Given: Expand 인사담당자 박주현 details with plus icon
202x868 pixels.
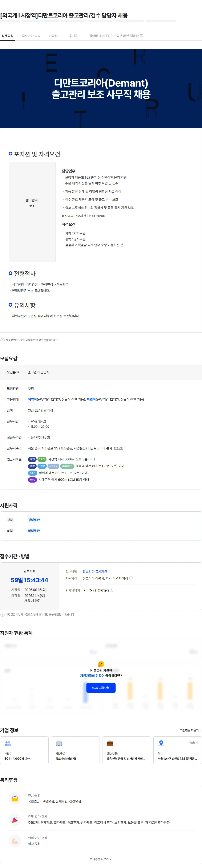Looking at the screenshot, I should tap(112, 590).
